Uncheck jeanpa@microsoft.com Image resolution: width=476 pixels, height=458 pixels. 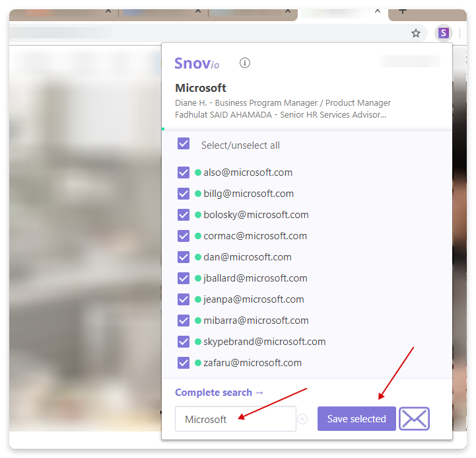pos(184,299)
